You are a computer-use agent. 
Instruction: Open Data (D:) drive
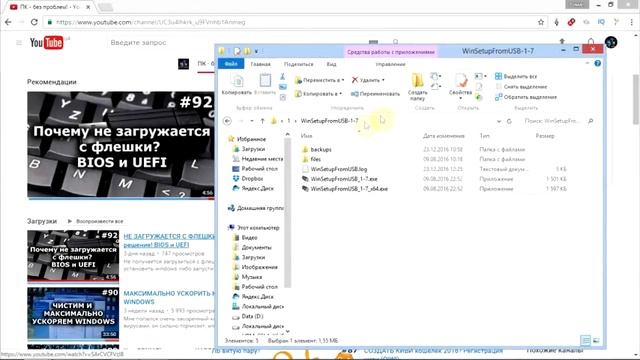point(252,316)
